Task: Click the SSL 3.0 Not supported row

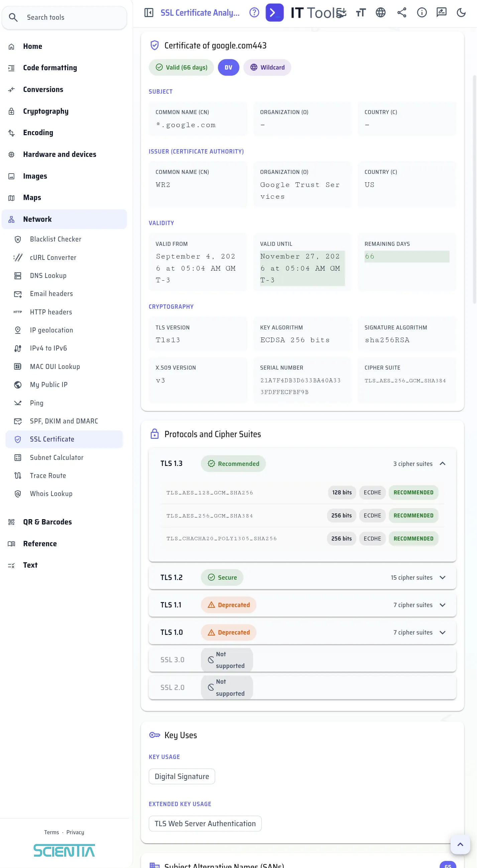Action: pos(302,660)
